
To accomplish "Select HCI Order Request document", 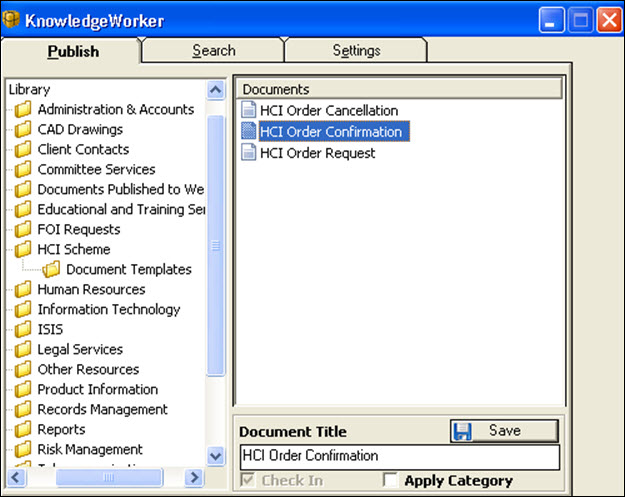I will click(318, 153).
